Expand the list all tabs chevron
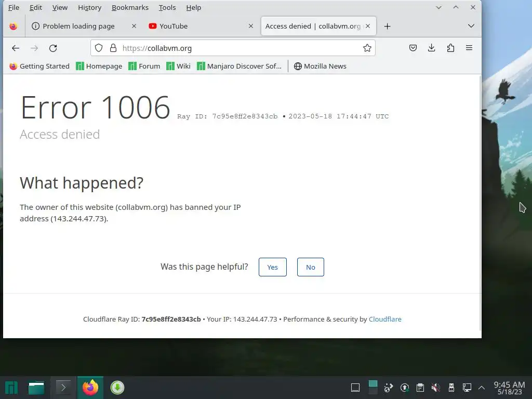 click(471, 26)
